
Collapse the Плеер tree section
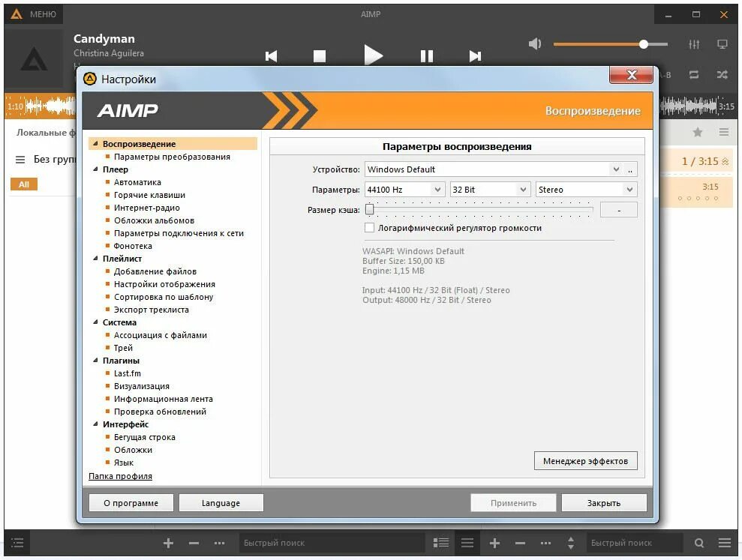click(95, 169)
